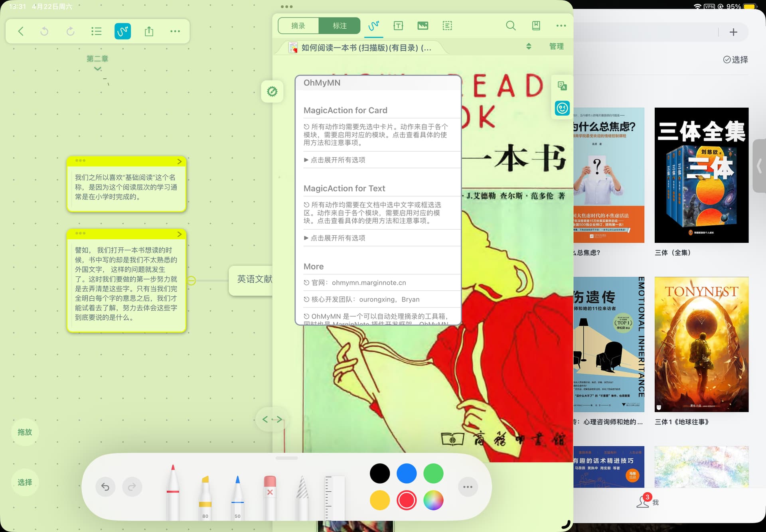Select the yellow highlighter tool
The width and height of the screenshot is (766, 532).
(205, 498)
